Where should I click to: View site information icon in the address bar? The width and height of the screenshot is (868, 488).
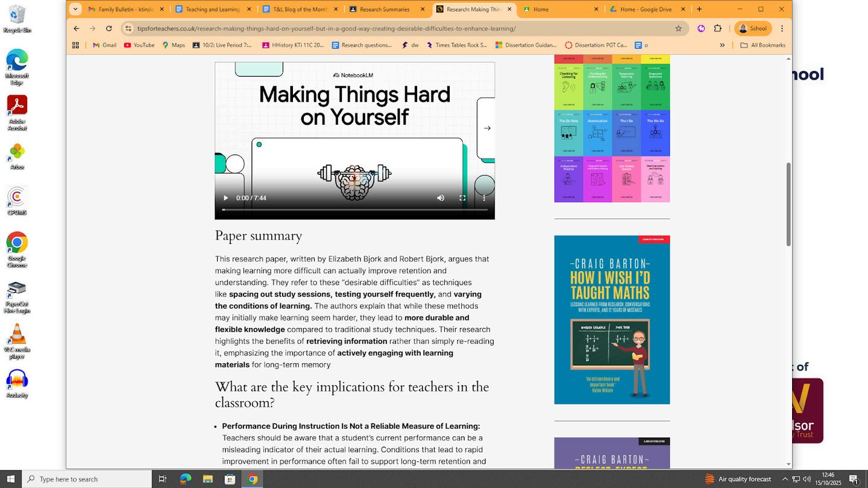tap(128, 28)
